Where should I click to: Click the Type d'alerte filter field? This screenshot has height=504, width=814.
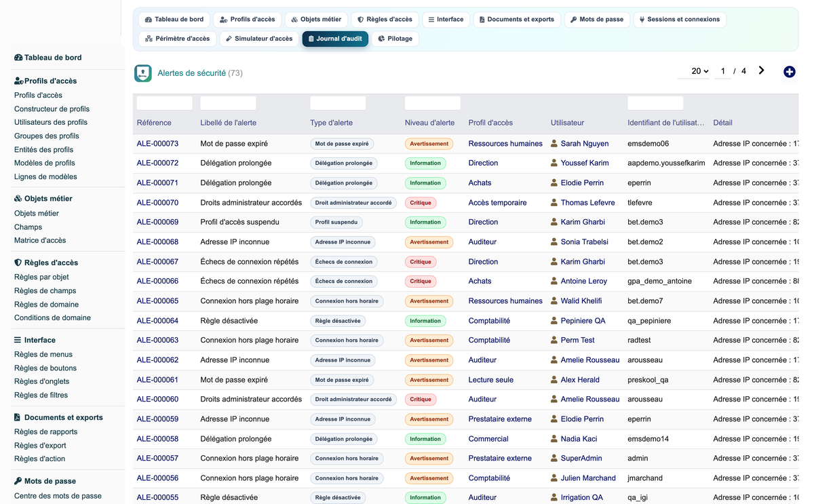(338, 103)
